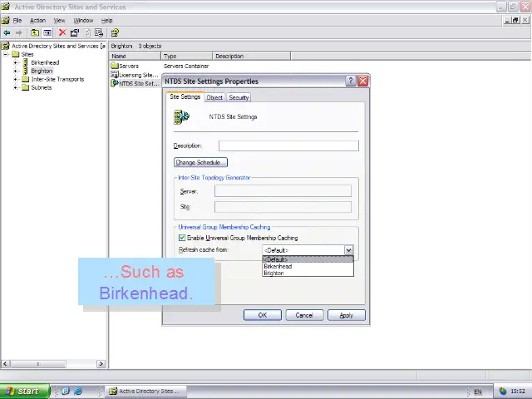
Task: Click the Change Schedule button
Action: pos(200,162)
